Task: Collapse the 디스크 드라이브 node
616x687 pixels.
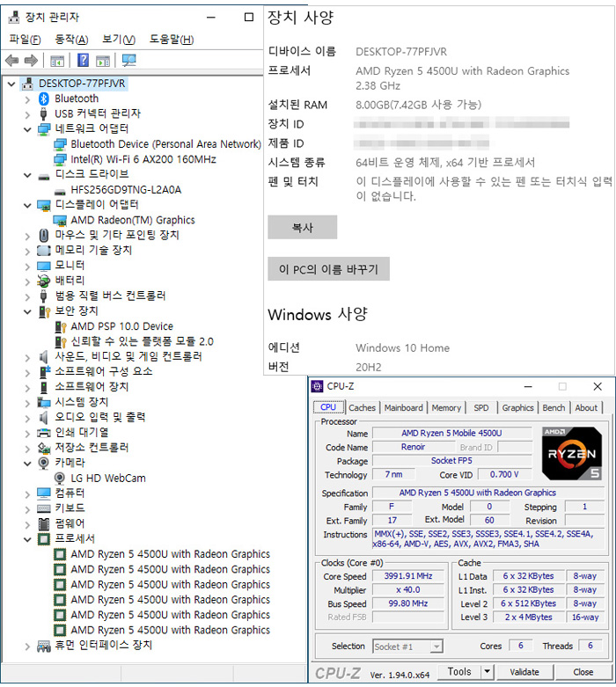Action: 27,175
